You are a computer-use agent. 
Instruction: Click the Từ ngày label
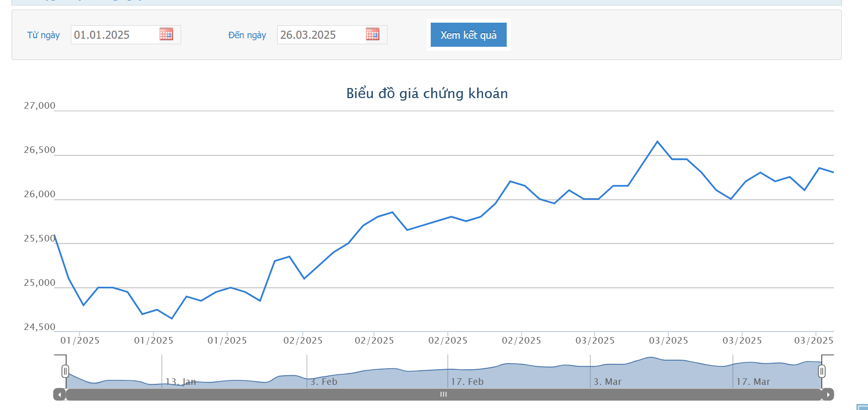pos(43,35)
